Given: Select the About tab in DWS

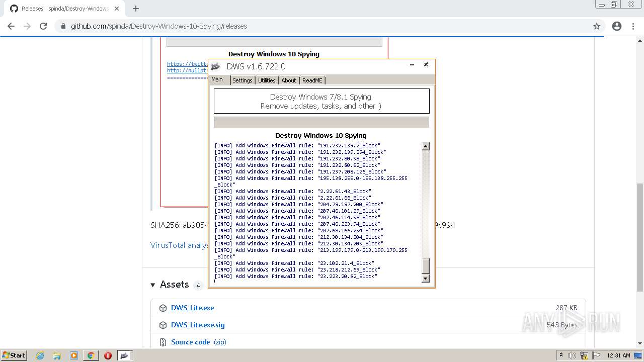Looking at the screenshot, I should point(289,80).
